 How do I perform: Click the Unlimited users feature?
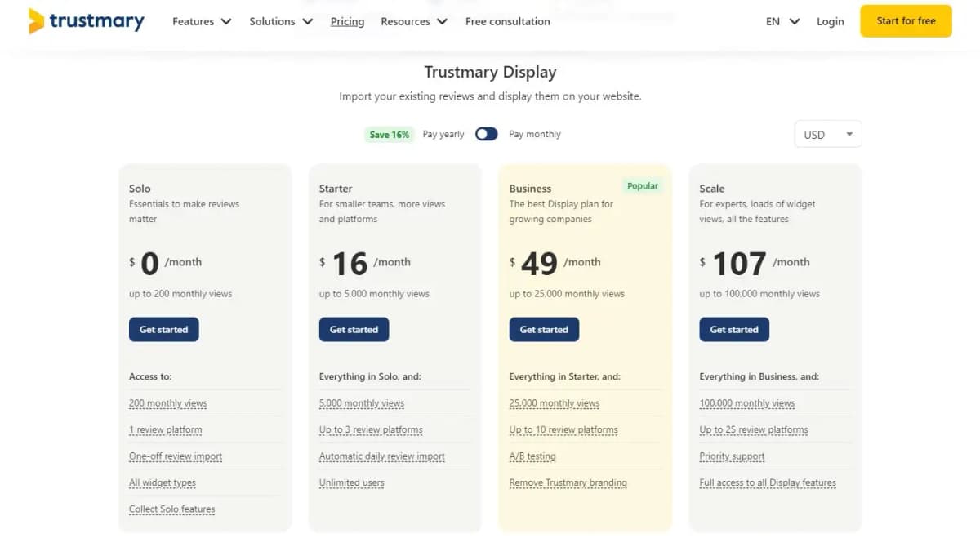tap(351, 482)
